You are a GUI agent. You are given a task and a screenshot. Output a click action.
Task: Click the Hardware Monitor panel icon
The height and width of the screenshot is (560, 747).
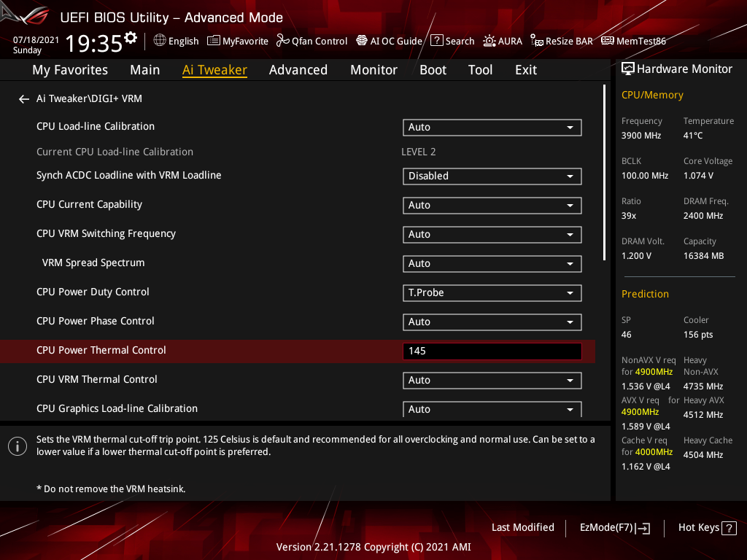629,68
